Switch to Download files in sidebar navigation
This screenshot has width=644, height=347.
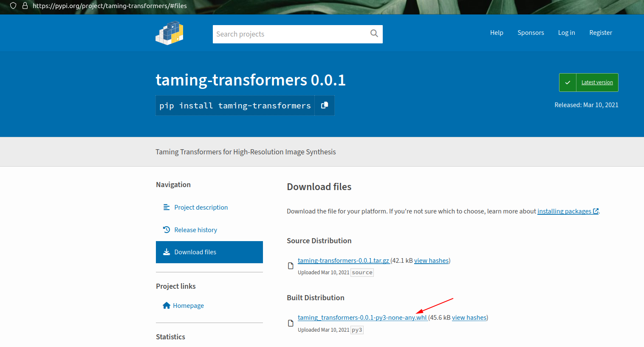[x=196, y=252]
